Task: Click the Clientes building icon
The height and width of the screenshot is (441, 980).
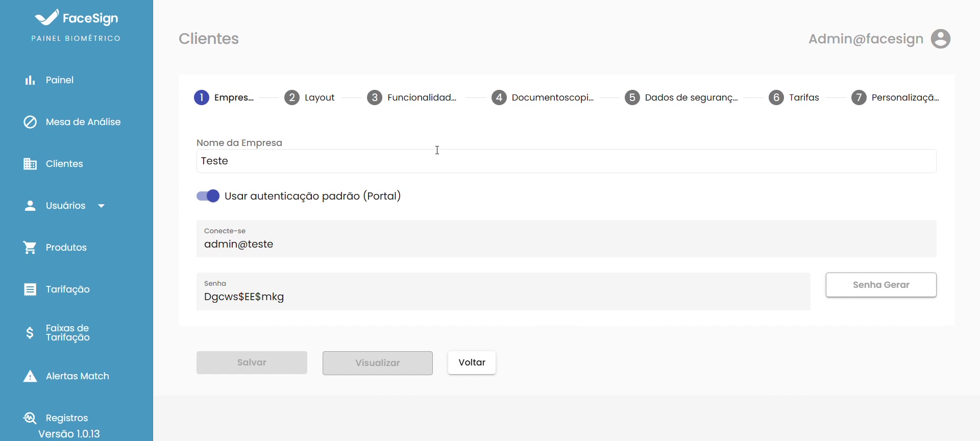Action: click(30, 164)
